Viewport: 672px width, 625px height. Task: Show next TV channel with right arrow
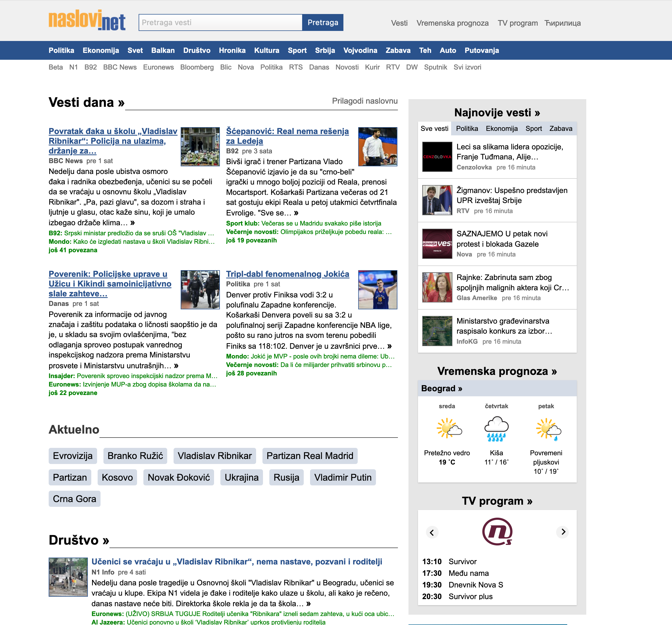563,532
